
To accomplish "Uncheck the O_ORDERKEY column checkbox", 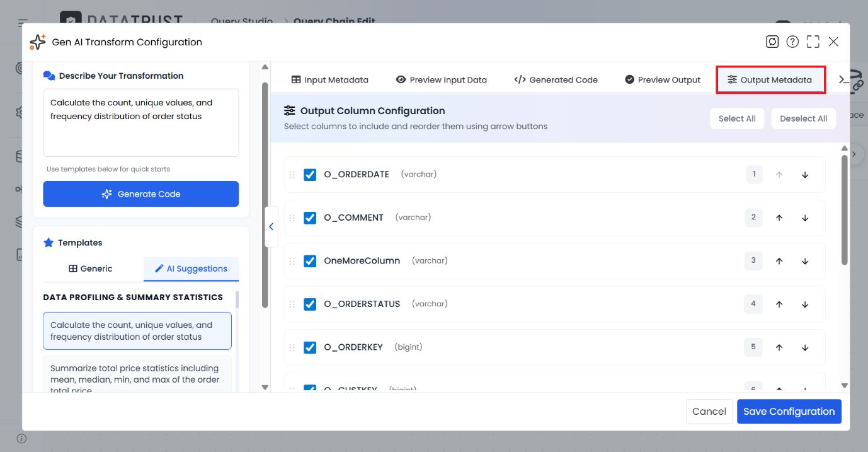I will [x=310, y=347].
